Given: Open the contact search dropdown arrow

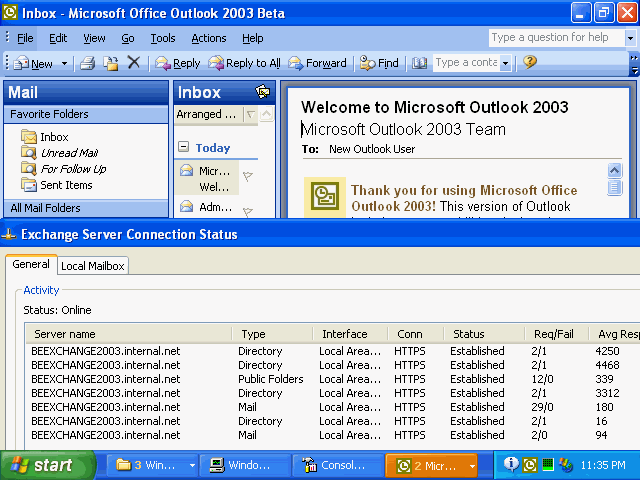Looking at the screenshot, I should tap(505, 63).
